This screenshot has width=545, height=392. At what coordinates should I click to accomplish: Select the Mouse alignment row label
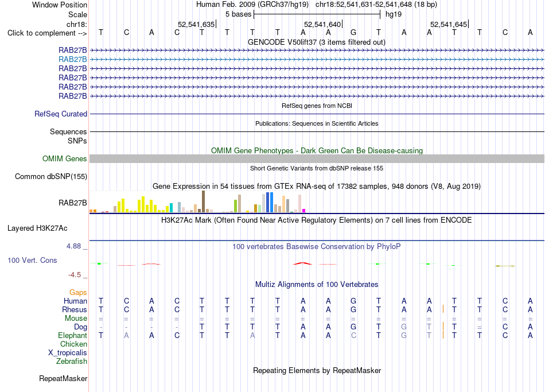(x=76, y=319)
